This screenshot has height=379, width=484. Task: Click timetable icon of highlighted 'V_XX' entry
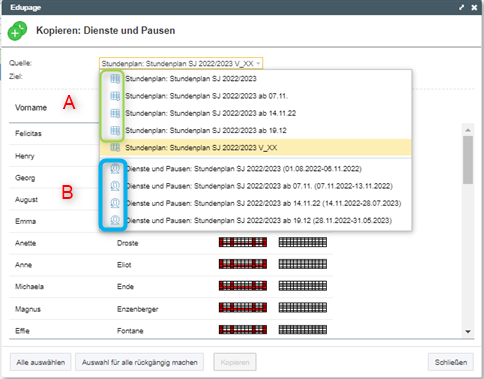[115, 147]
